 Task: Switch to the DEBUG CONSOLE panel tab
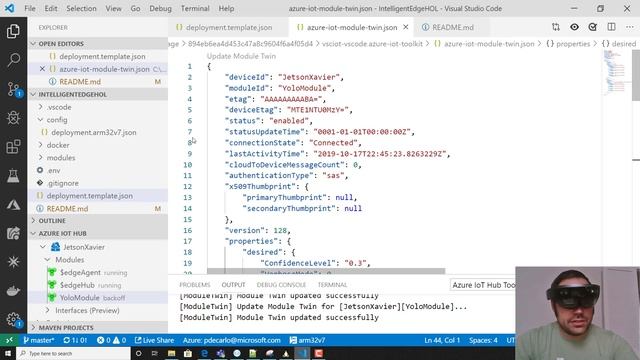(281, 284)
